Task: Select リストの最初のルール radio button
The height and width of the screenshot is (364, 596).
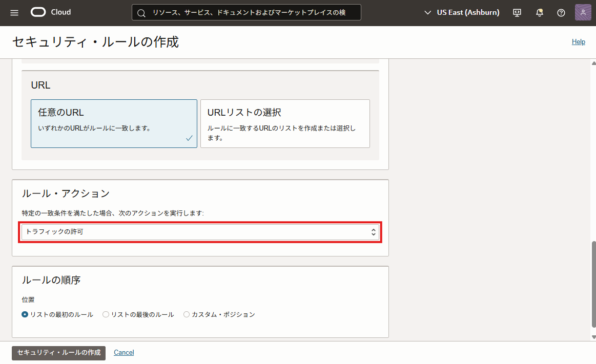Action: point(25,314)
